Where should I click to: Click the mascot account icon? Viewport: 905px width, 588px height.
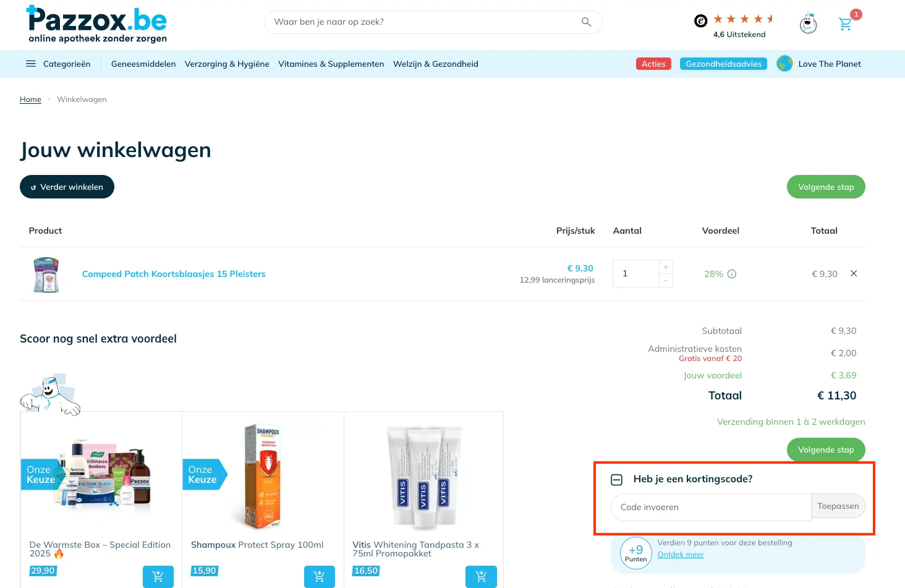808,24
